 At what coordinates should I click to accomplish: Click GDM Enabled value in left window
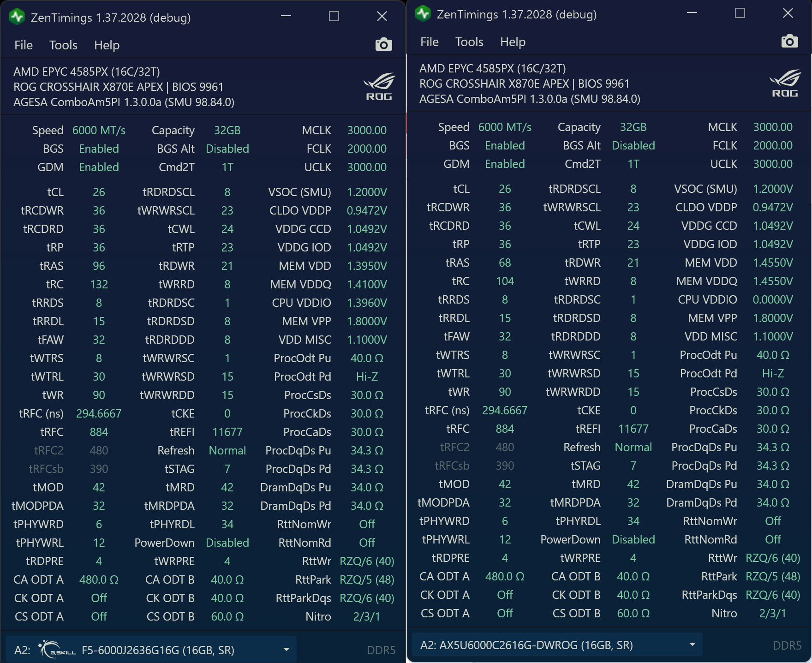[x=99, y=167]
